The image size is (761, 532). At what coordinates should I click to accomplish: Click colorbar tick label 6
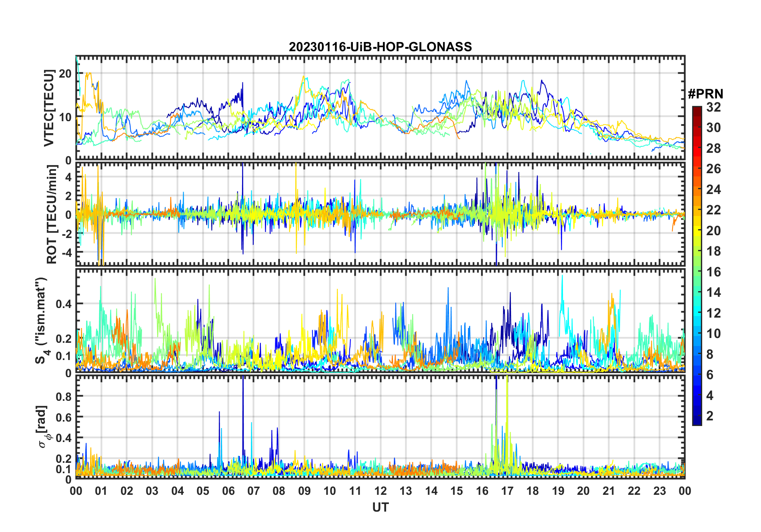[710, 374]
